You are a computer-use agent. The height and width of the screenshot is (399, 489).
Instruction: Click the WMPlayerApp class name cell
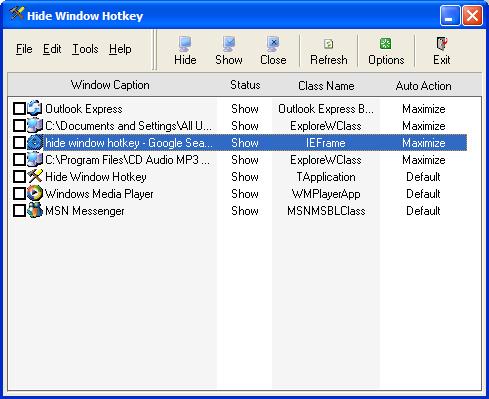click(x=326, y=194)
